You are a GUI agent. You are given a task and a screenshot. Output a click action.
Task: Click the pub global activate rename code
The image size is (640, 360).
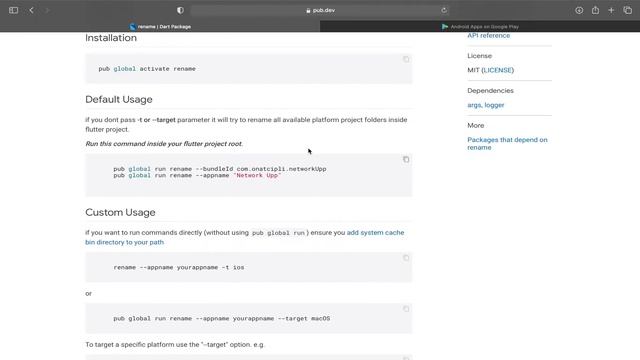point(147,69)
